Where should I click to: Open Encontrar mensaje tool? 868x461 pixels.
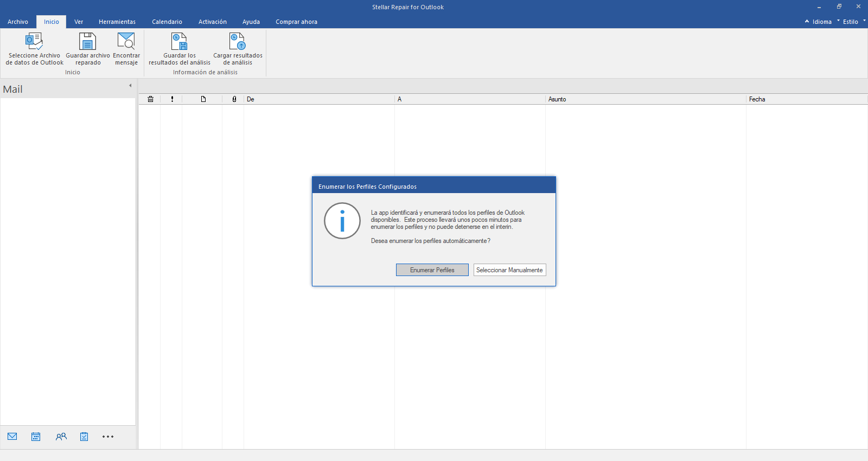(126, 49)
